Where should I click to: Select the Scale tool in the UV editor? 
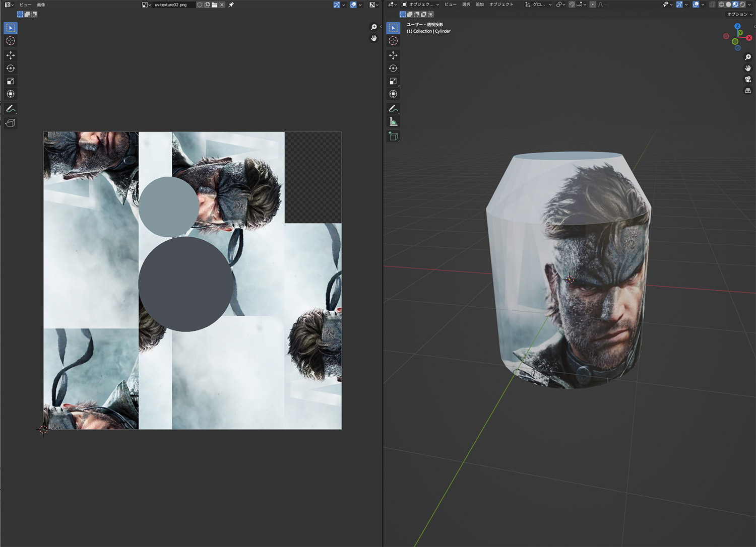tap(10, 81)
